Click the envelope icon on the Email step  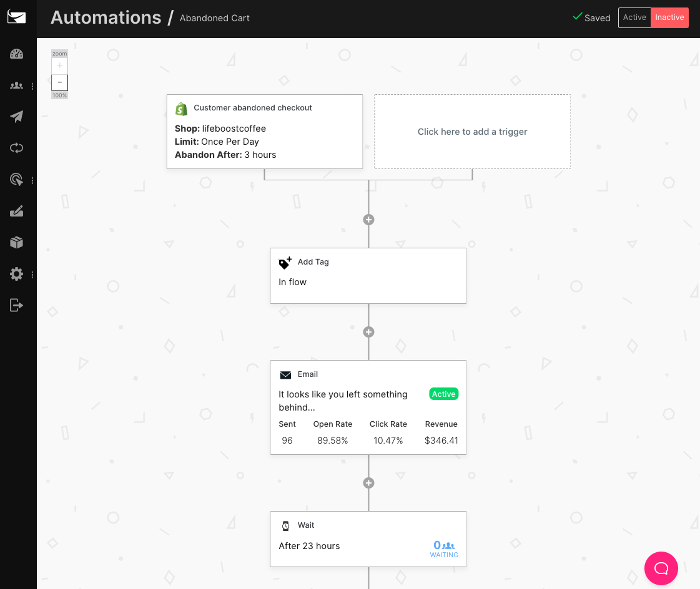(x=285, y=375)
